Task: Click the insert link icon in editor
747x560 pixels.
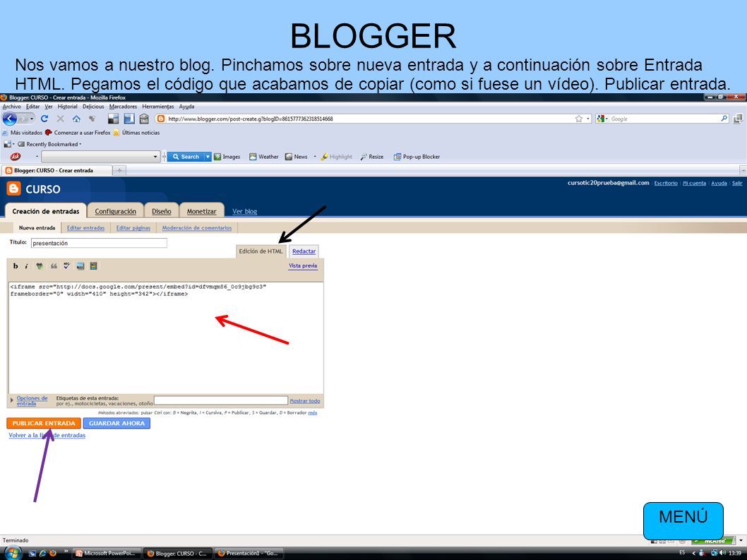Action: click(x=40, y=266)
